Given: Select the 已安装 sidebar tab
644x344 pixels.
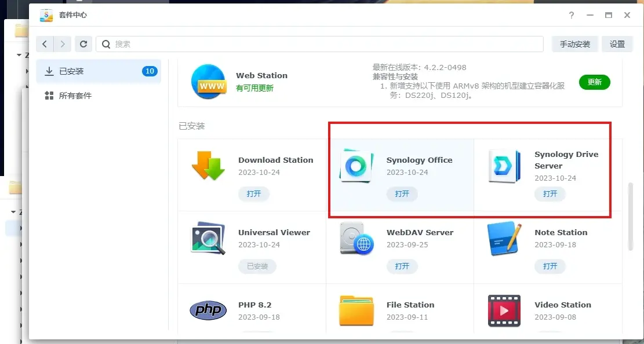Looking at the screenshot, I should (99, 71).
